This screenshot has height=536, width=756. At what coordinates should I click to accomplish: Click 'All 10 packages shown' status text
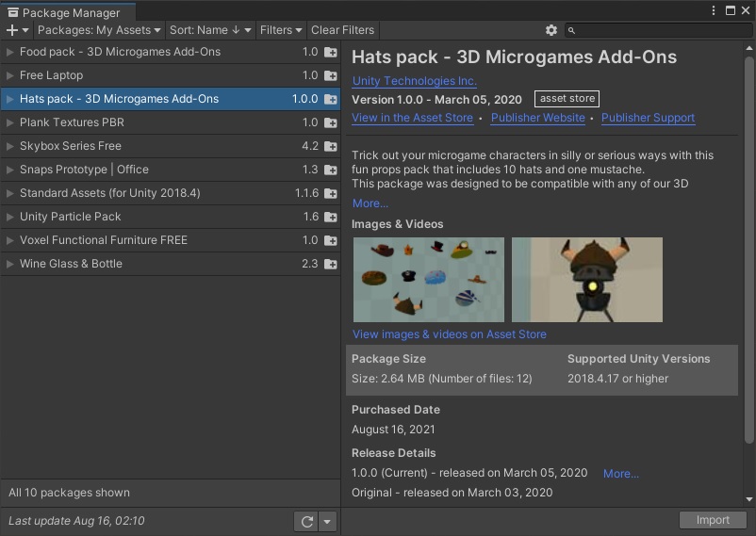point(69,493)
